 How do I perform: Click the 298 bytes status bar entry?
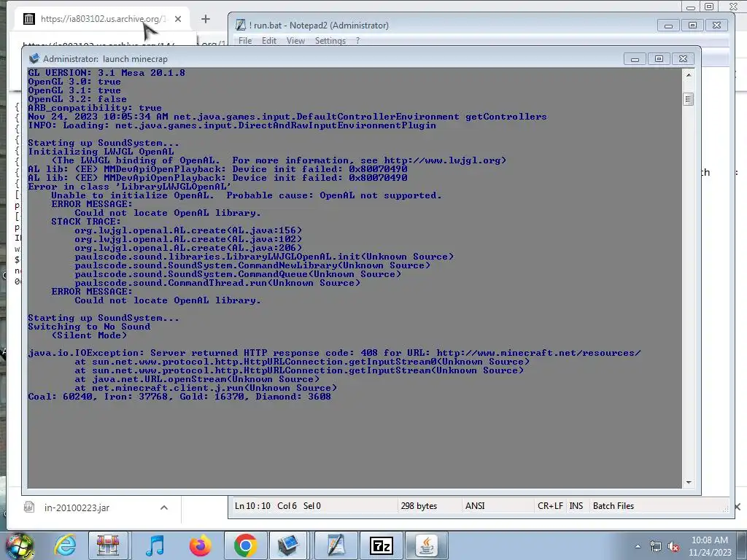click(419, 506)
